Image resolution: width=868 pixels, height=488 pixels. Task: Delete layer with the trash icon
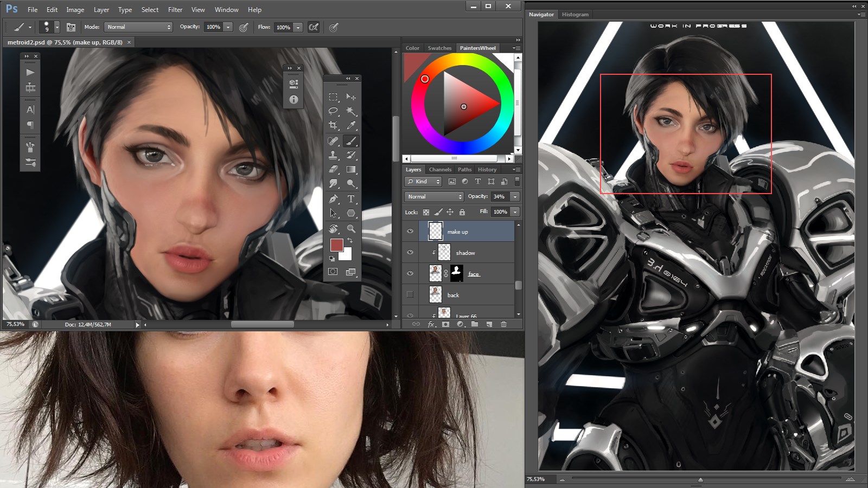point(503,324)
